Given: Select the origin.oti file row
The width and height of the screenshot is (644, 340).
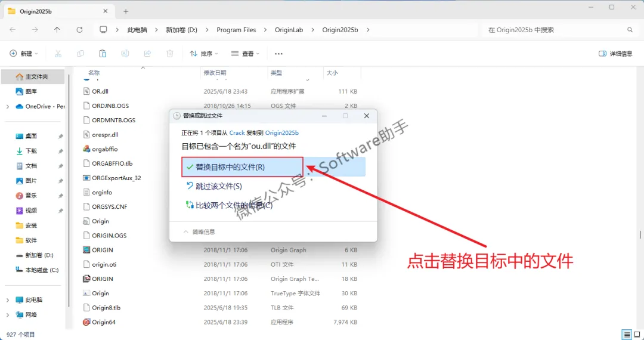Looking at the screenshot, I should click(219, 264).
